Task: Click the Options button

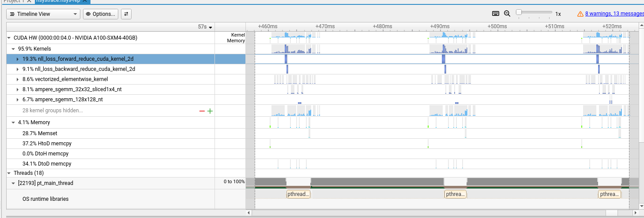Action: [x=101, y=14]
